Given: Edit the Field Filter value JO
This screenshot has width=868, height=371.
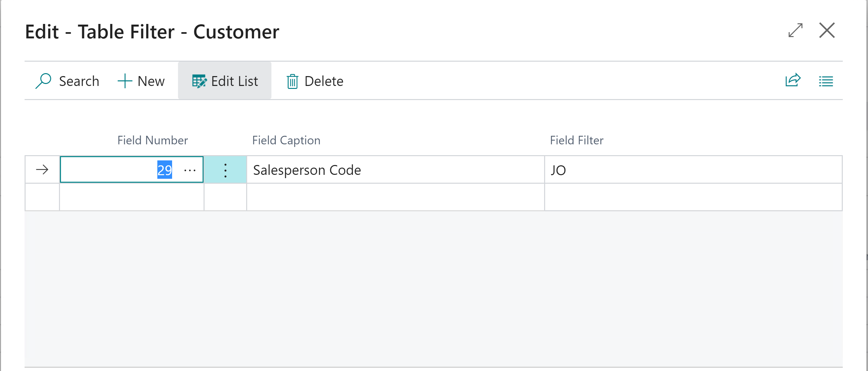Looking at the screenshot, I should pos(558,170).
